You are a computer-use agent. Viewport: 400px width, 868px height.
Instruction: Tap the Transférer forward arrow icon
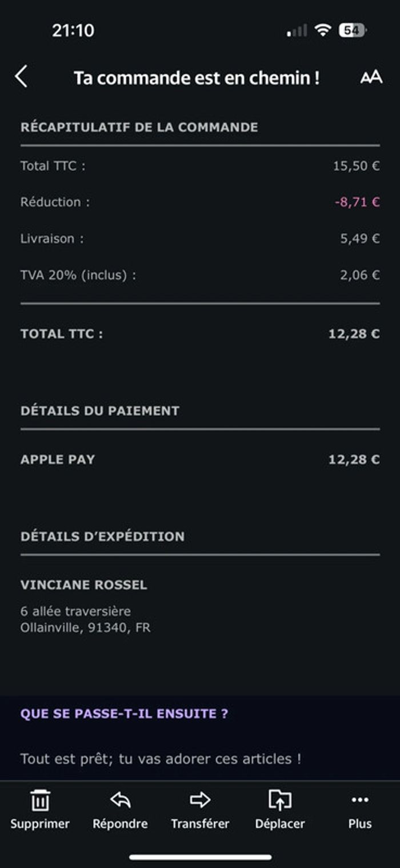pos(200,800)
